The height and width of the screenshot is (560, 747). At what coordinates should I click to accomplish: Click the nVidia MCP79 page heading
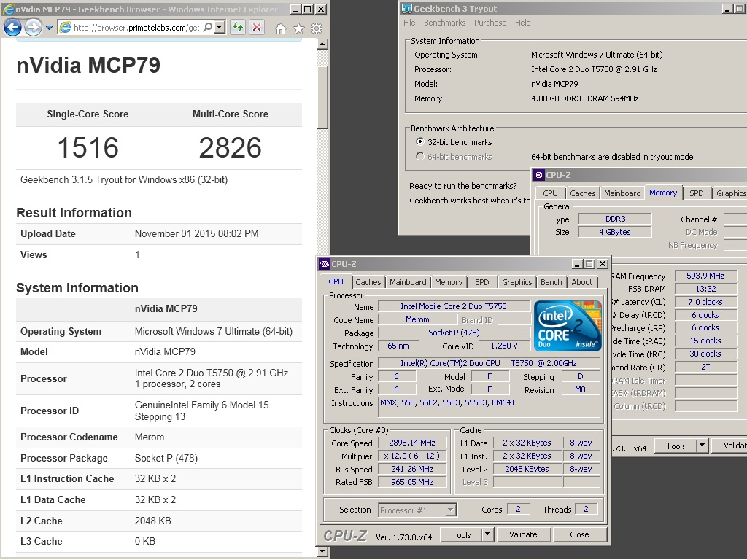[x=88, y=65]
